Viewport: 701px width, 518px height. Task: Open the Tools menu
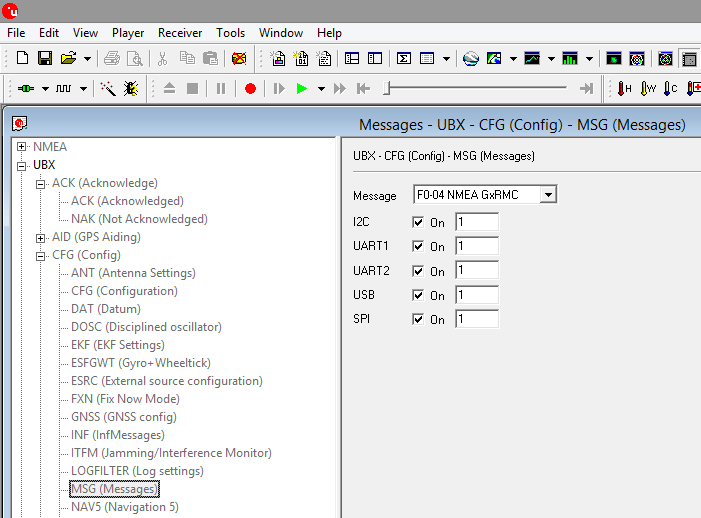tap(230, 33)
